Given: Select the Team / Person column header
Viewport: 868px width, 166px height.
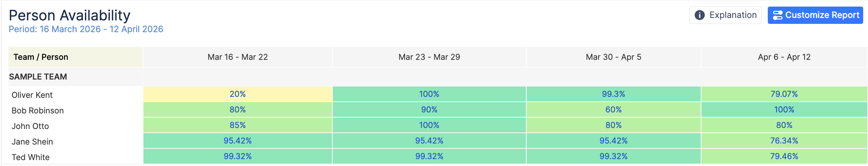Looking at the screenshot, I should pyautogui.click(x=41, y=57).
